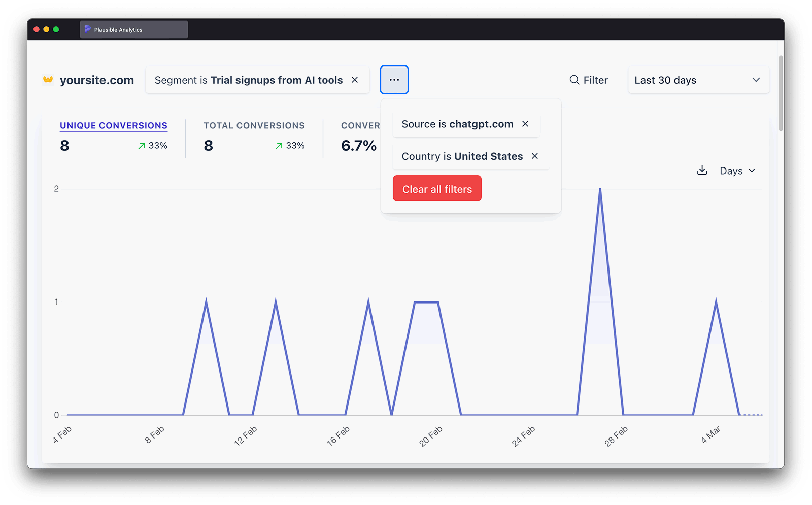The height and width of the screenshot is (505, 812).
Task: Select the Total Conversions metric
Action: (x=254, y=126)
